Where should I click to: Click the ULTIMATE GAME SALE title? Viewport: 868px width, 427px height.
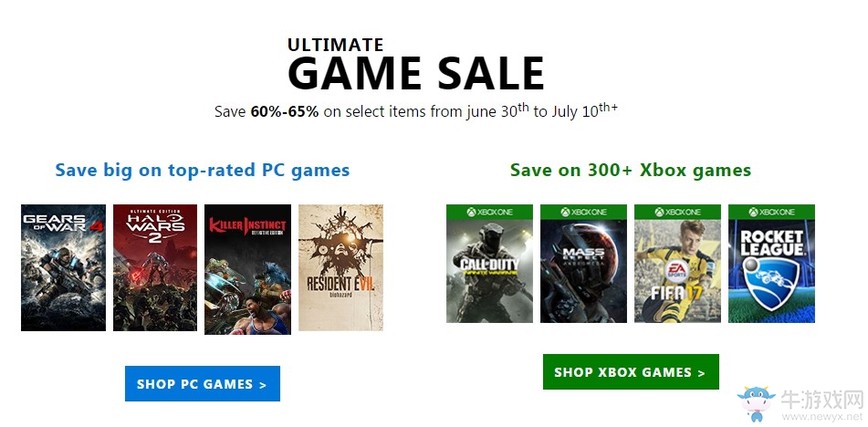[x=415, y=64]
